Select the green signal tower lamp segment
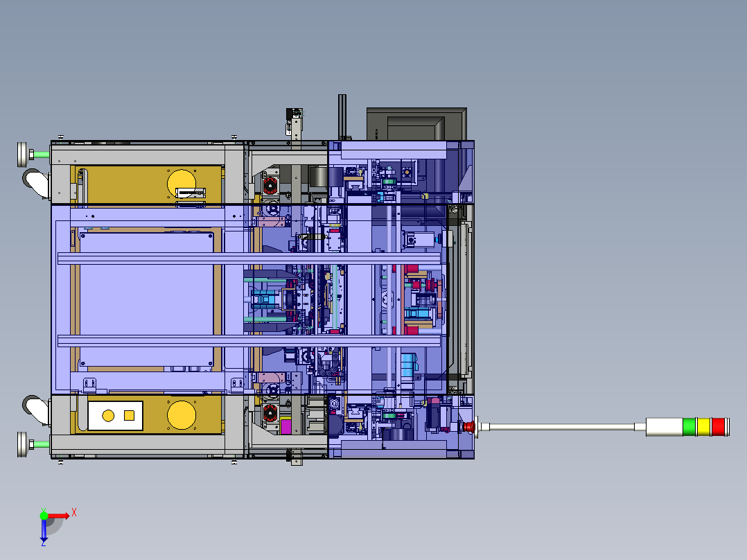 (689, 427)
